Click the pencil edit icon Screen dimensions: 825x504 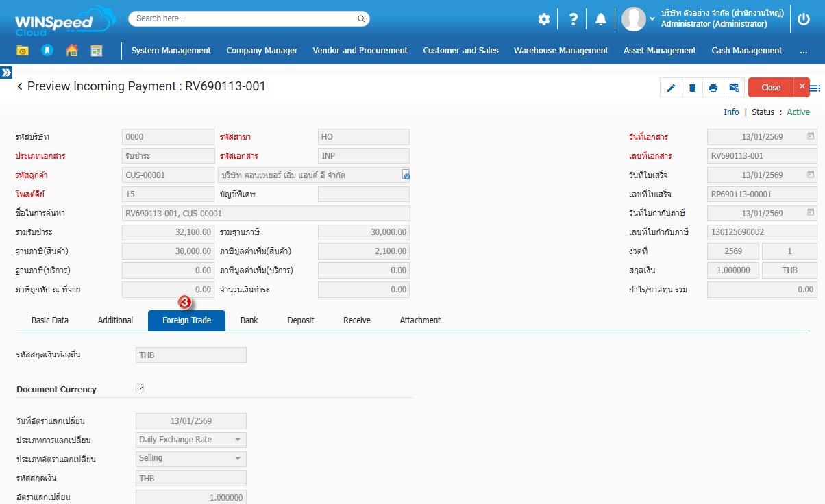pyautogui.click(x=672, y=88)
